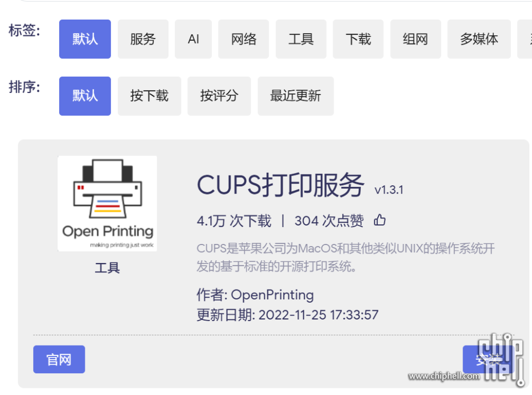Screen dimensions: 532x395
Task: Filter apps by 组网 tag
Action: 416,39
